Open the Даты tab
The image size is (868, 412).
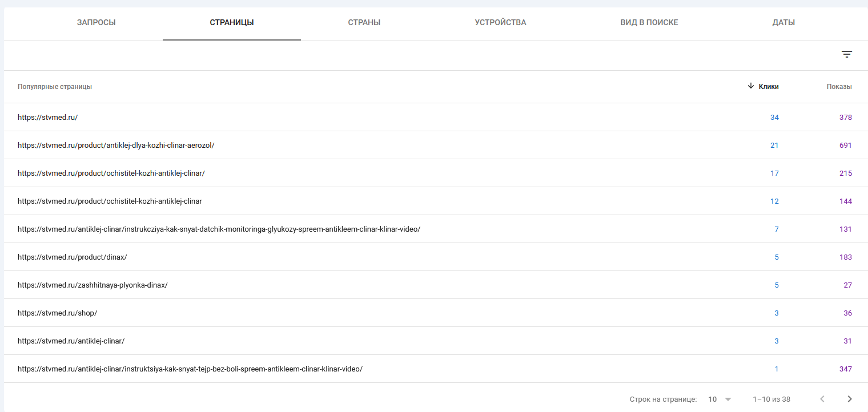coord(783,23)
